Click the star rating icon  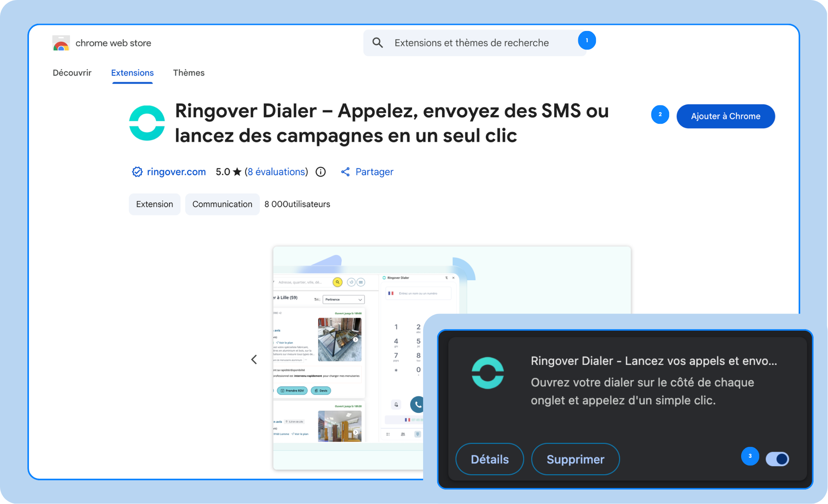237,172
